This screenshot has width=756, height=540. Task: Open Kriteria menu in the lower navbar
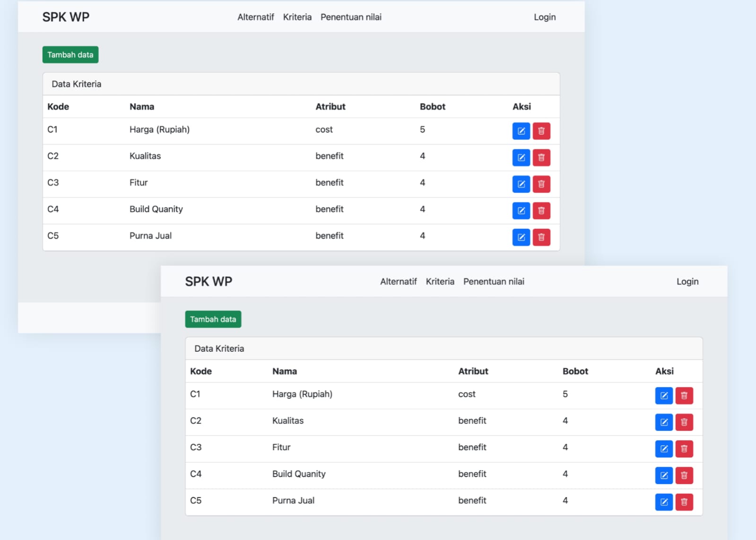point(440,281)
